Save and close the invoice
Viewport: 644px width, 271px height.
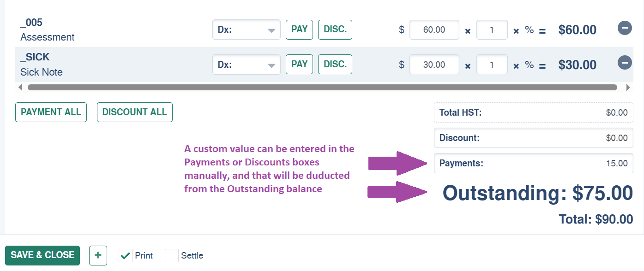(42, 255)
